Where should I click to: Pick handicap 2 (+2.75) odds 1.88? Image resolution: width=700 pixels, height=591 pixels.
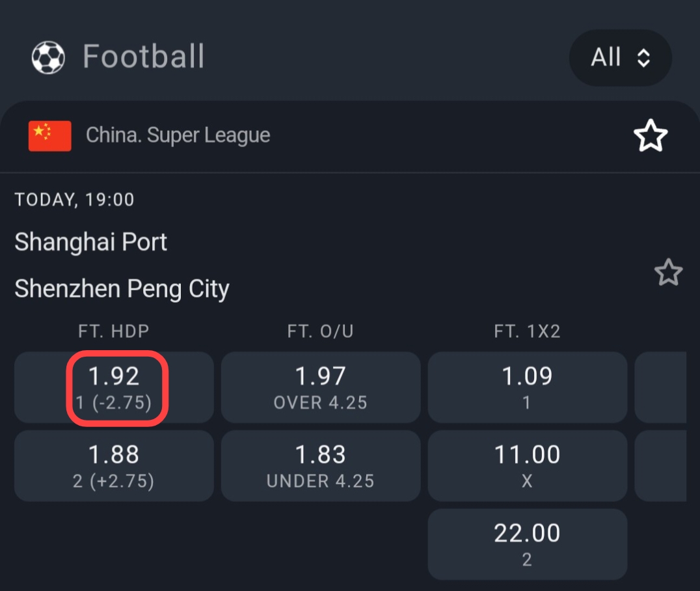pyautogui.click(x=114, y=465)
